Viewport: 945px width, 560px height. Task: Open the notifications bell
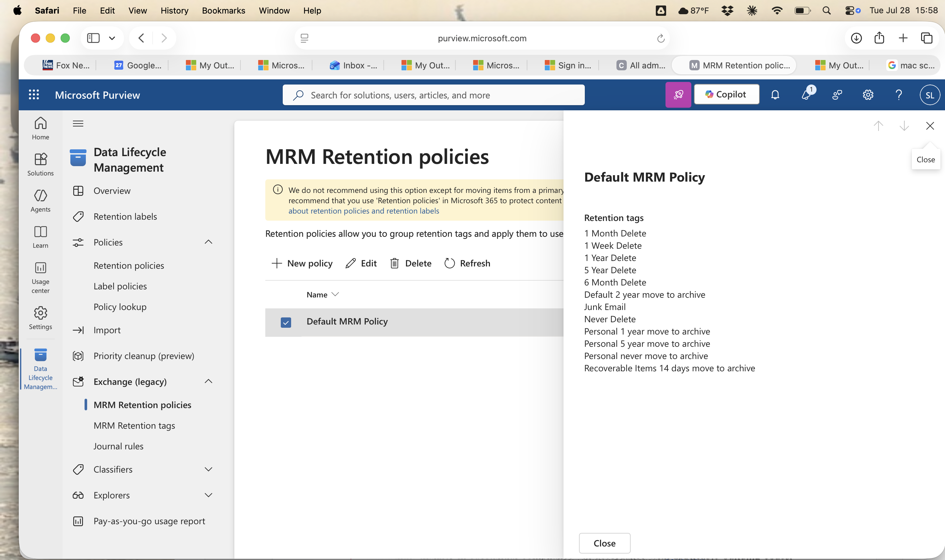click(775, 95)
